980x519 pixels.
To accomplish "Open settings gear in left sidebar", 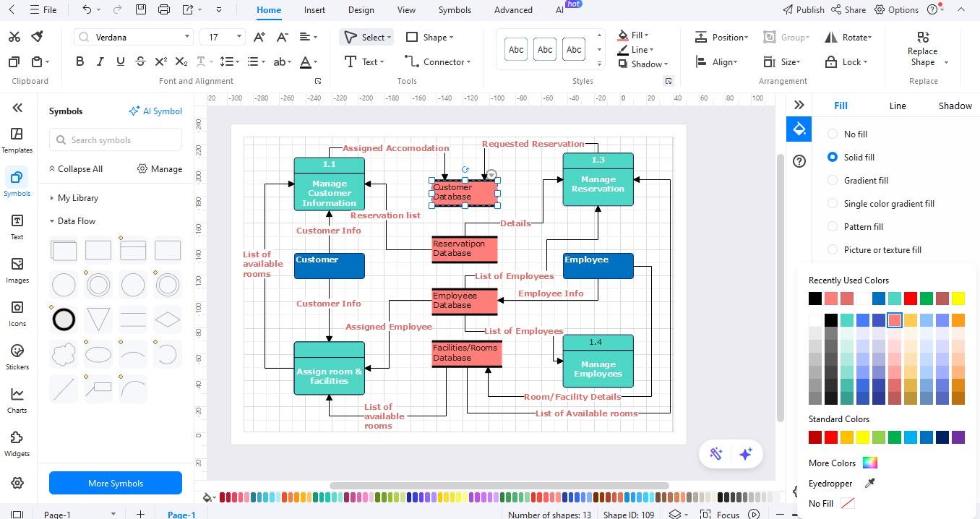I will click(x=17, y=483).
